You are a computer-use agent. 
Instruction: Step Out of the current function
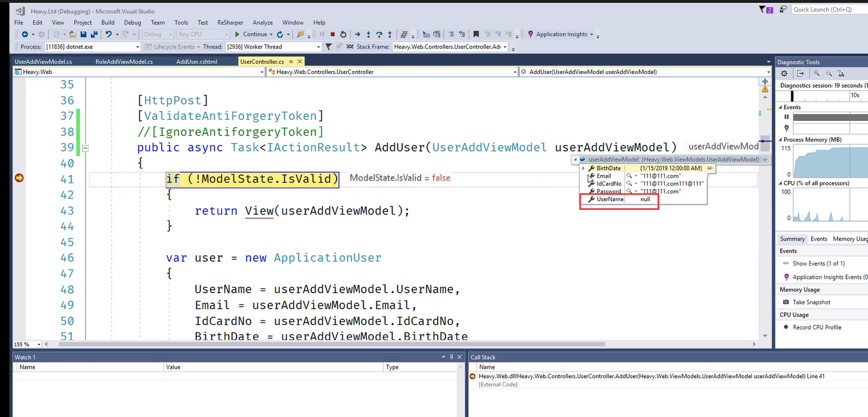pyautogui.click(x=390, y=34)
